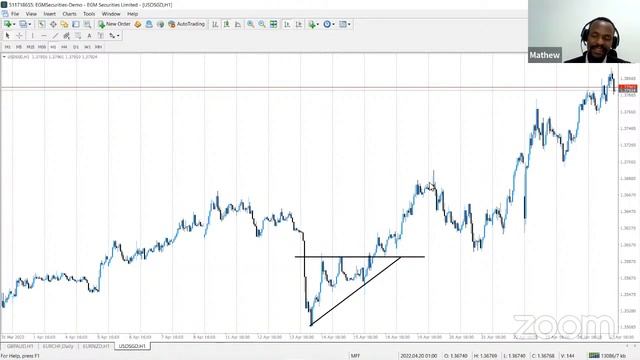The image size is (640, 360).
Task: Click status bar date 2022.04.20 01:00
Action: (419, 356)
